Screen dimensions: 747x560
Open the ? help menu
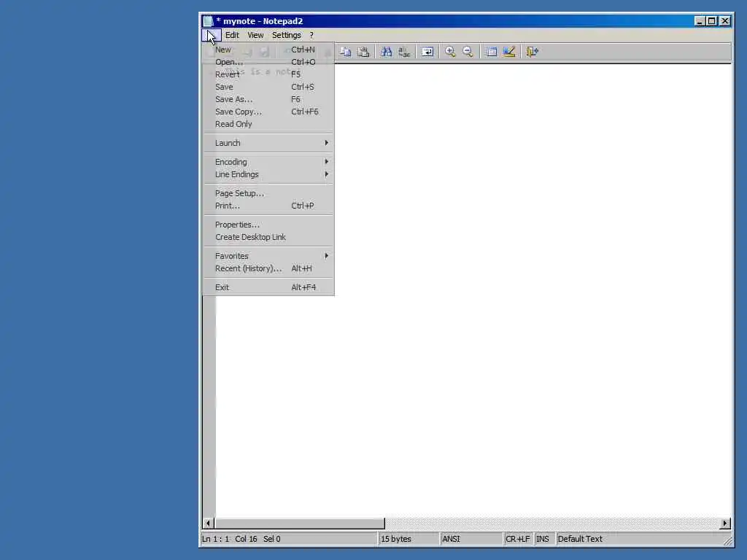[x=311, y=35]
